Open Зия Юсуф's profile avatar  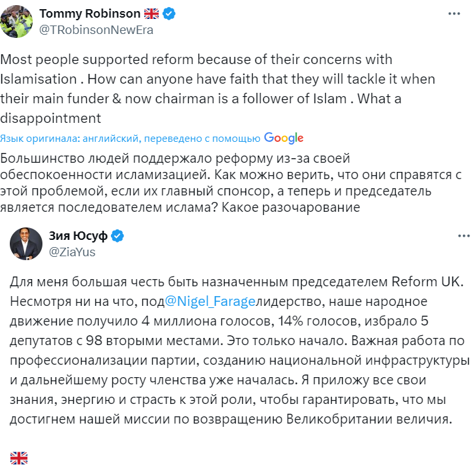click(x=26, y=244)
